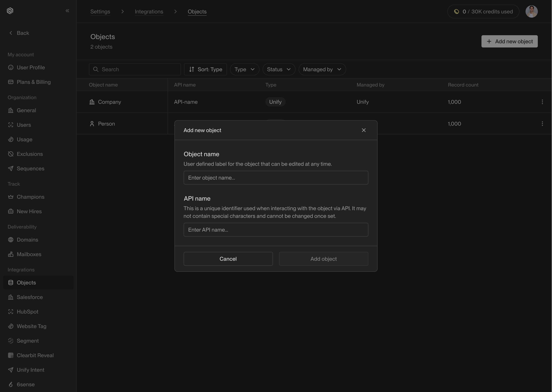Viewport: 552px width, 392px height.
Task: Close the Add new object dialog
Action: click(x=363, y=130)
